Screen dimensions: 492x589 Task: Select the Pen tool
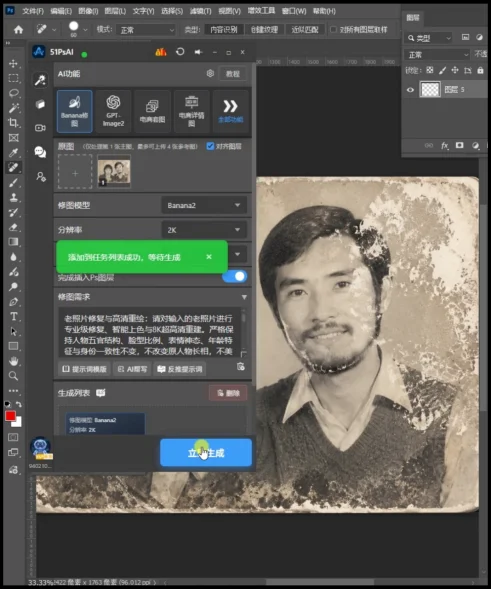[14, 302]
